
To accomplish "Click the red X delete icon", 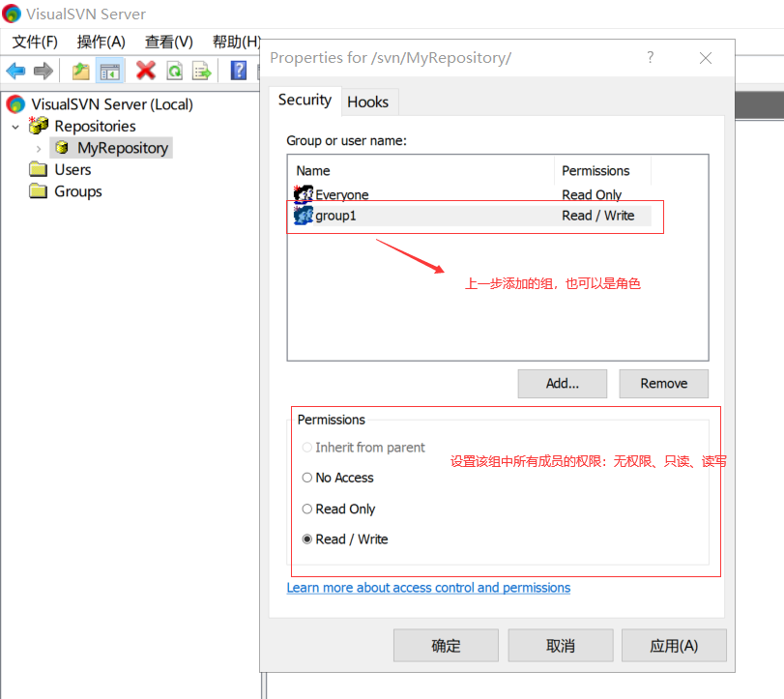I will point(146,71).
